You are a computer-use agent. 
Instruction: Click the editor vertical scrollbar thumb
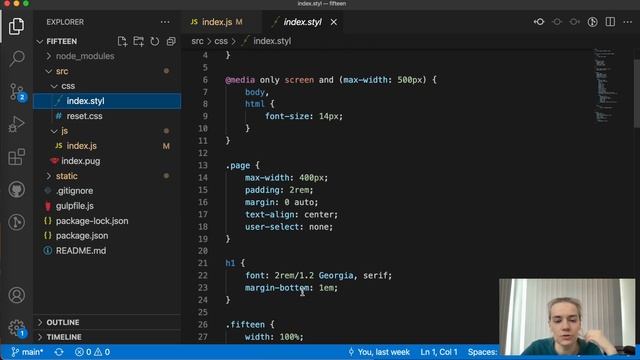(637, 93)
